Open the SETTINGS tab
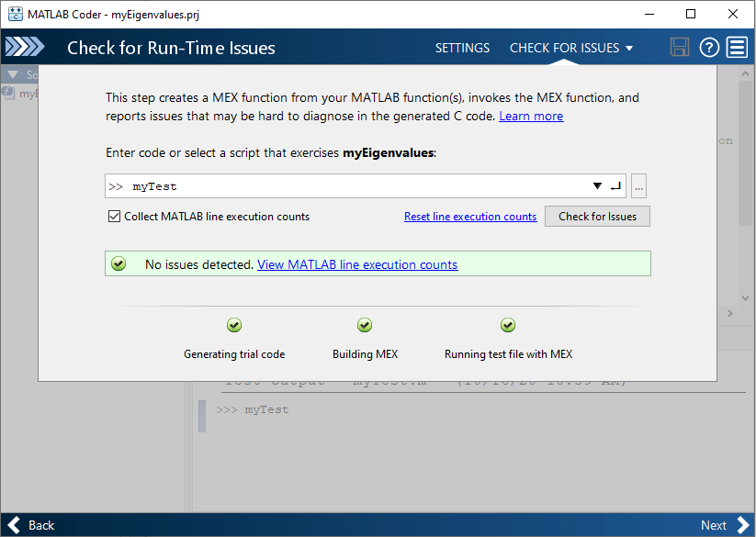756x537 pixels. click(x=462, y=48)
